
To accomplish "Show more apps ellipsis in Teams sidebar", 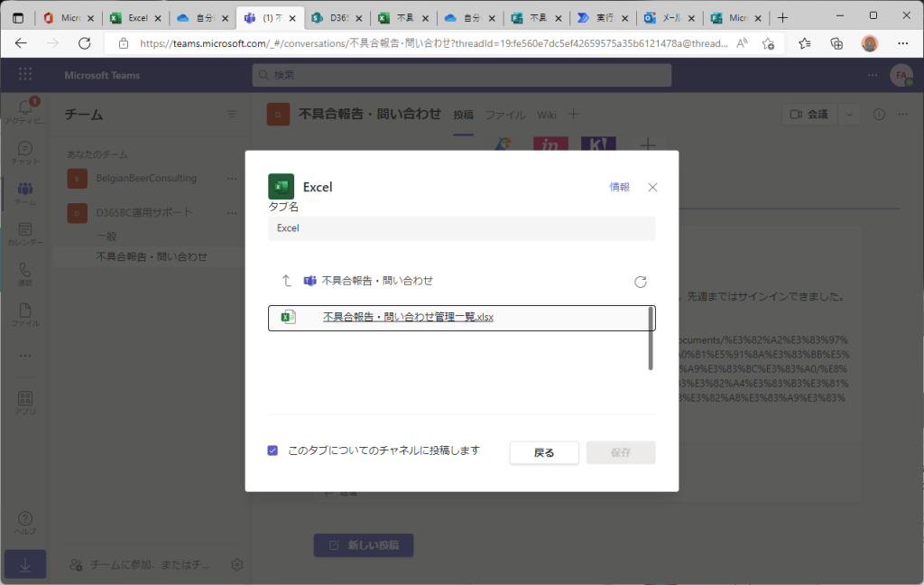I will click(x=24, y=356).
